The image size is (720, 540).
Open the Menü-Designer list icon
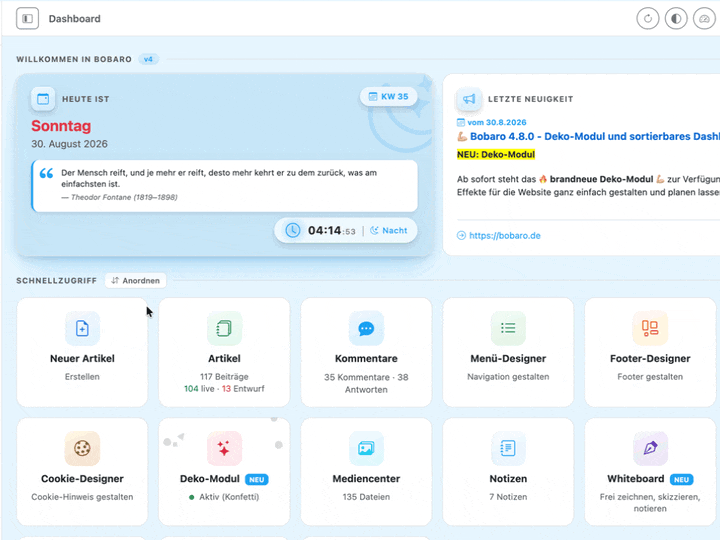point(508,328)
